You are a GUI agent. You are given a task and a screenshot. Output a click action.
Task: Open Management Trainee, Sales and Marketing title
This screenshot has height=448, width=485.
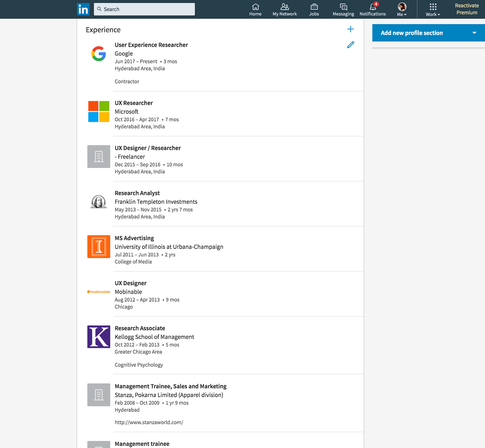(x=171, y=386)
